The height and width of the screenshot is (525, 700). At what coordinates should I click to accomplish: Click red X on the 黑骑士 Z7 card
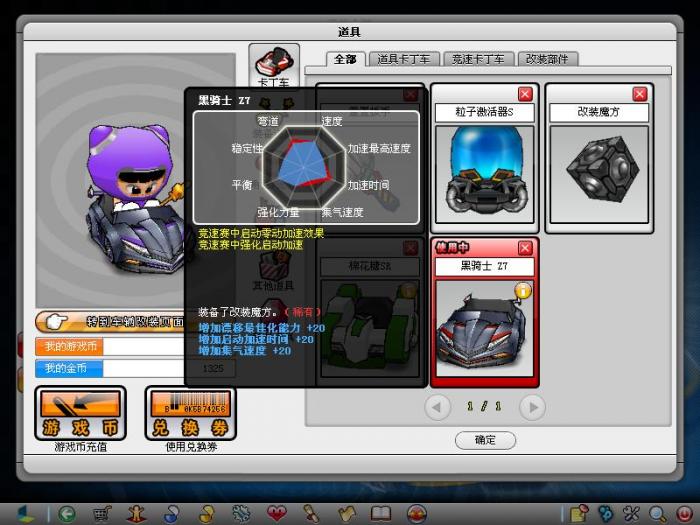tap(525, 248)
